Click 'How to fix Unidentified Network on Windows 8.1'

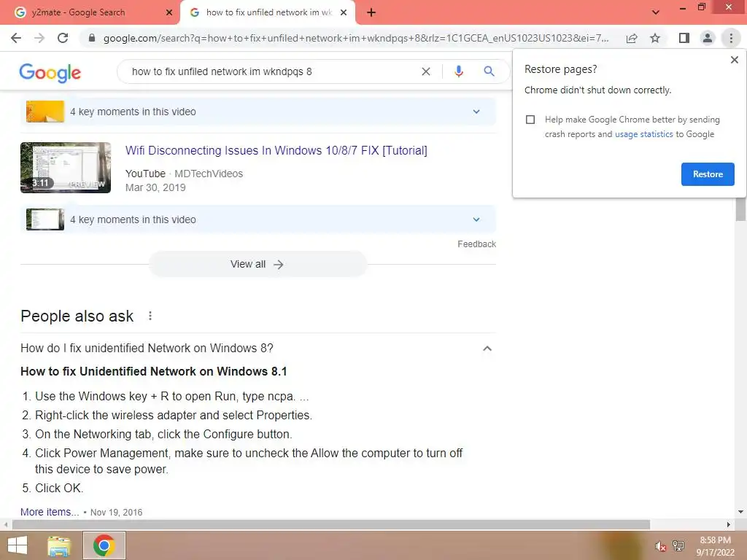pos(154,371)
